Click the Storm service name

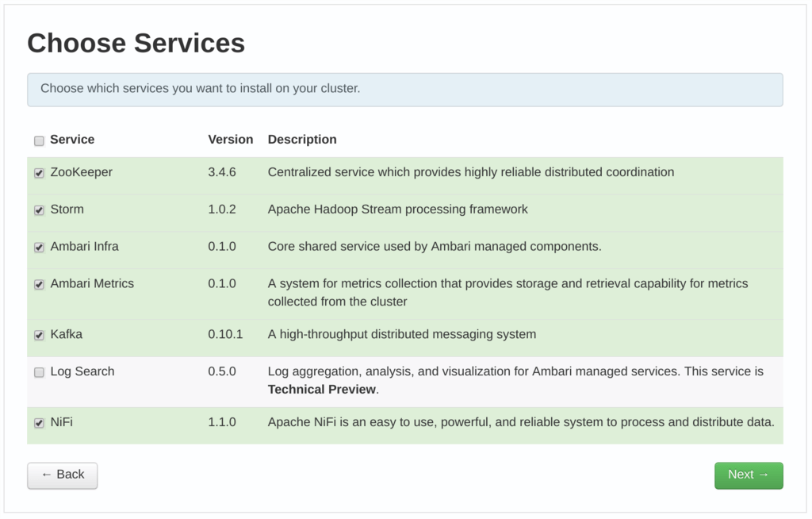[x=67, y=210]
